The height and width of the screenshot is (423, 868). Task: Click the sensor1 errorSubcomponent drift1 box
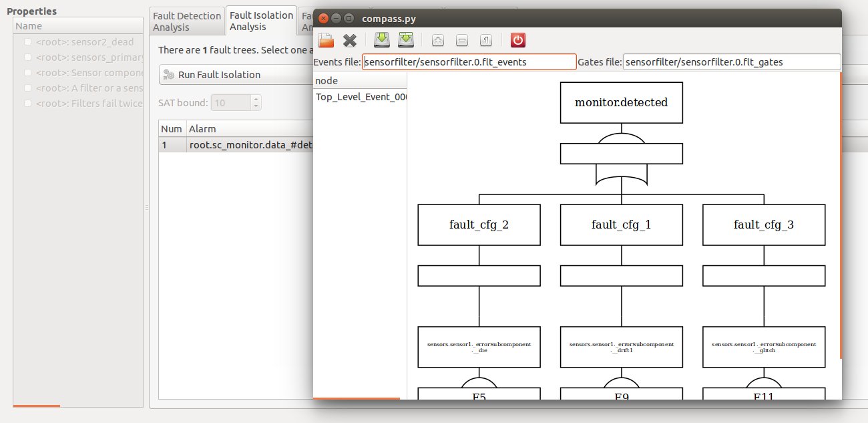pos(622,347)
